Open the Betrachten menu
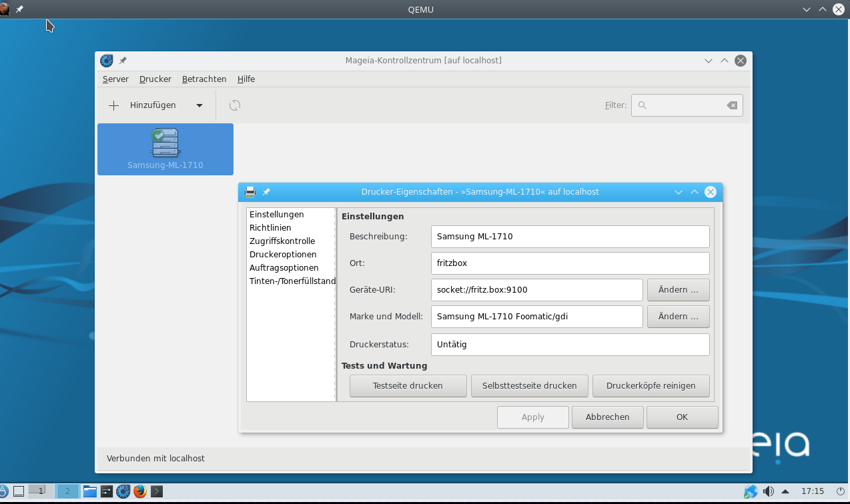Screen dimensions: 850x504 coord(204,79)
